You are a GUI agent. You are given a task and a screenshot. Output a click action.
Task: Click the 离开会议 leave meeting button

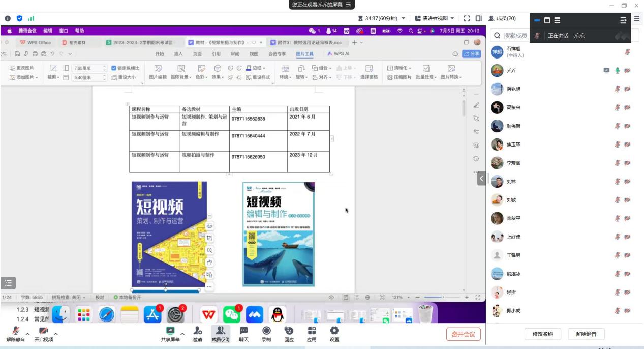pos(463,334)
